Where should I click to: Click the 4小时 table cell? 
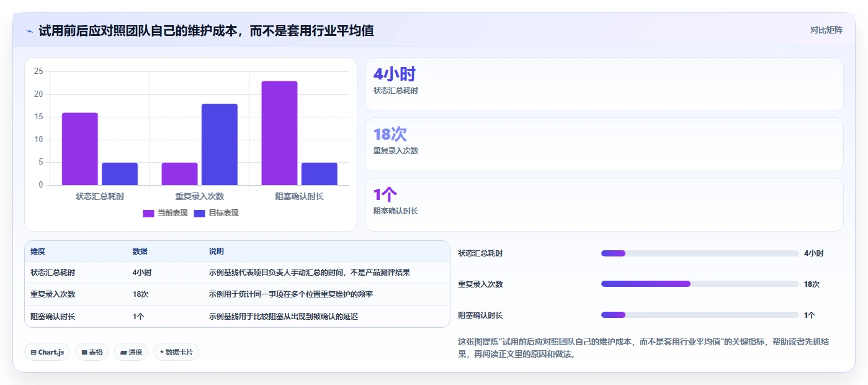click(x=142, y=272)
